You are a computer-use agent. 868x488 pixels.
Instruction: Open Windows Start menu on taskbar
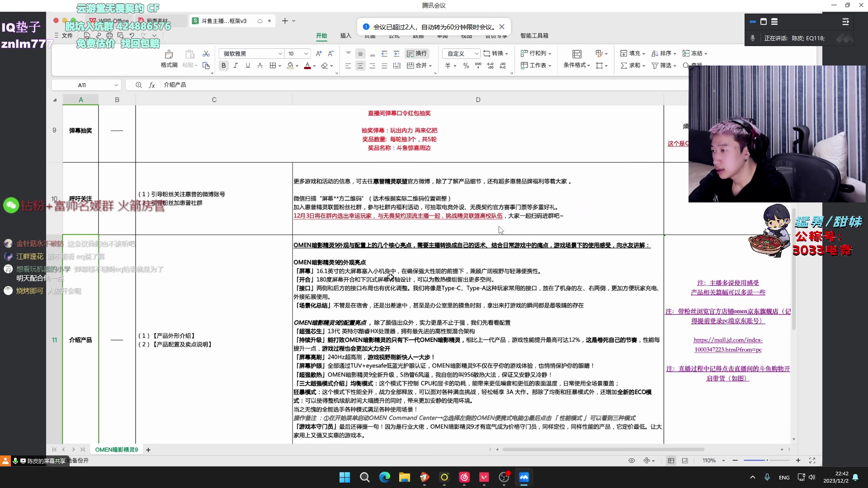(344, 477)
